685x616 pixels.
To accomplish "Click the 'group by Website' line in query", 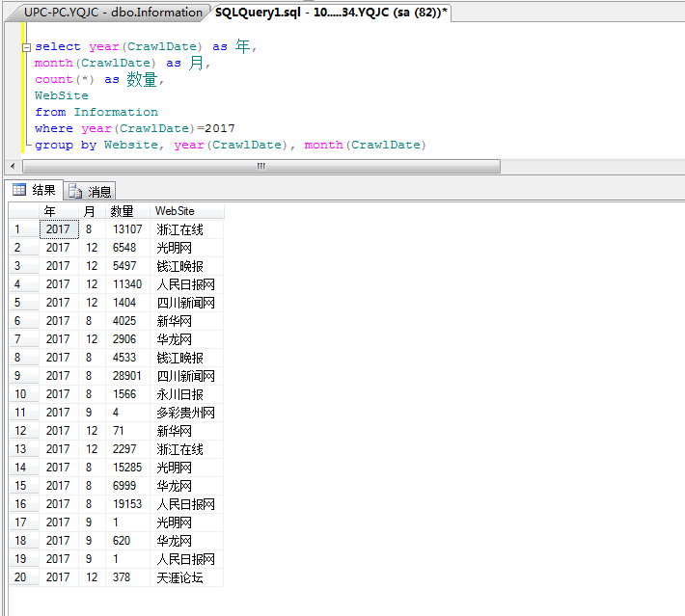I will point(231,145).
